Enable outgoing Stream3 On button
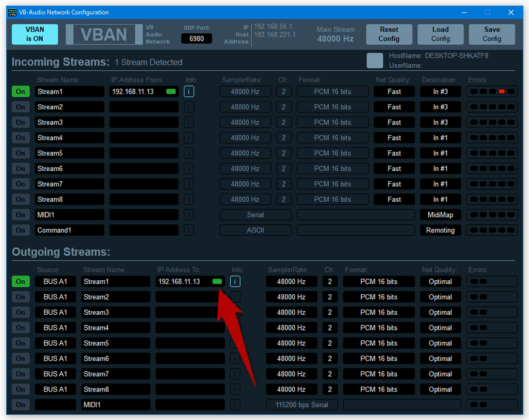The height and width of the screenshot is (420, 529). point(20,312)
